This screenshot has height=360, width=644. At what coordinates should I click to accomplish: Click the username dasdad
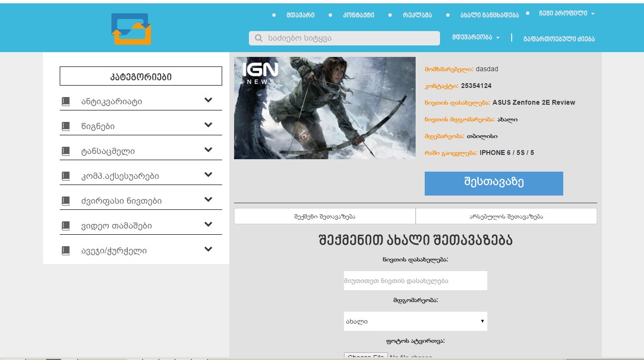click(x=487, y=69)
